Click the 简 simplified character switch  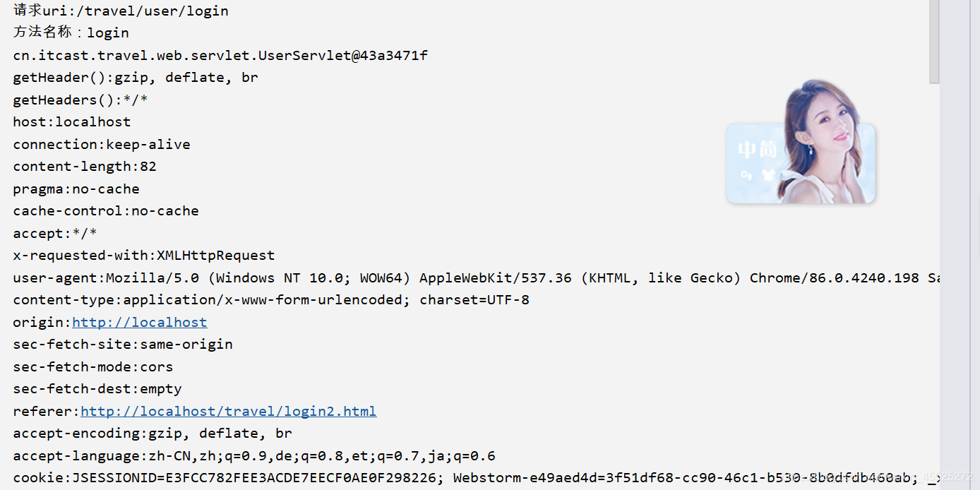(x=768, y=150)
